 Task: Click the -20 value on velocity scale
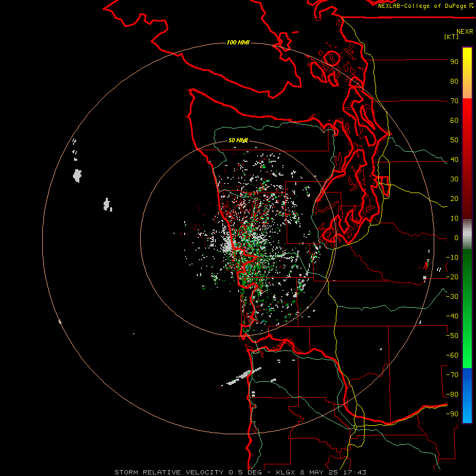point(452,277)
